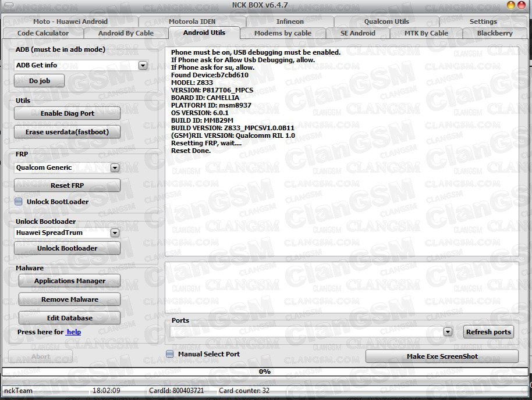Expand the Ports dropdown arrow
Viewport: 532px width, 400px height.
click(448, 332)
